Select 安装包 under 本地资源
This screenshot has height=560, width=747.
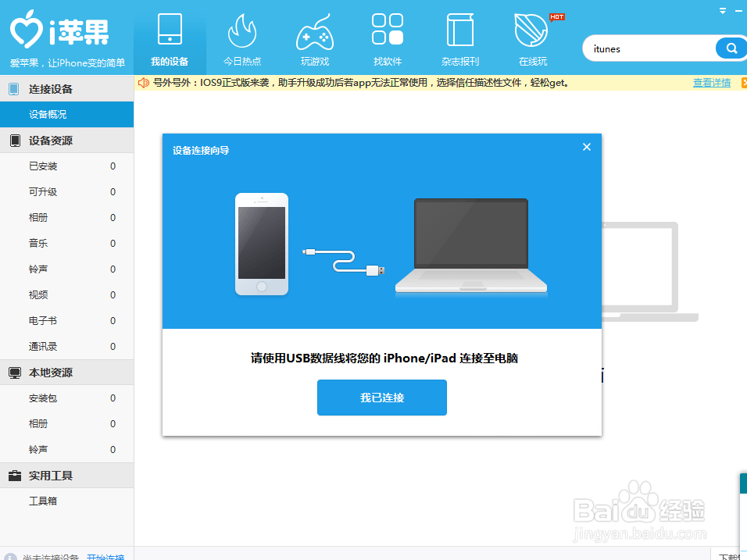[66, 398]
